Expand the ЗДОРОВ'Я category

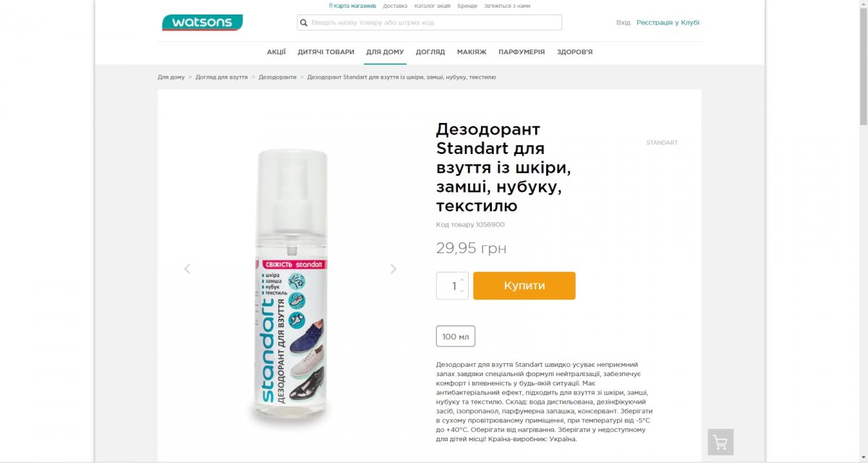[x=575, y=52]
